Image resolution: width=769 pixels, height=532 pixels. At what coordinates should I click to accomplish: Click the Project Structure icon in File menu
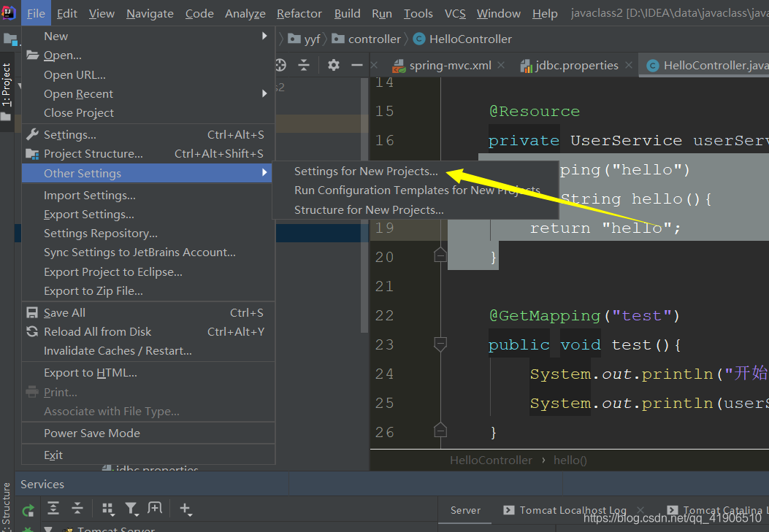[32, 154]
